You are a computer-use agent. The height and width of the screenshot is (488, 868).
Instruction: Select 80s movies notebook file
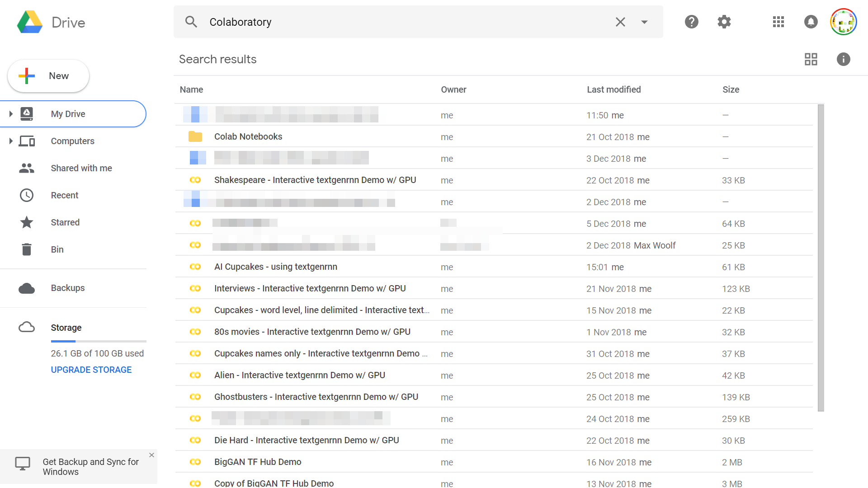click(x=312, y=332)
